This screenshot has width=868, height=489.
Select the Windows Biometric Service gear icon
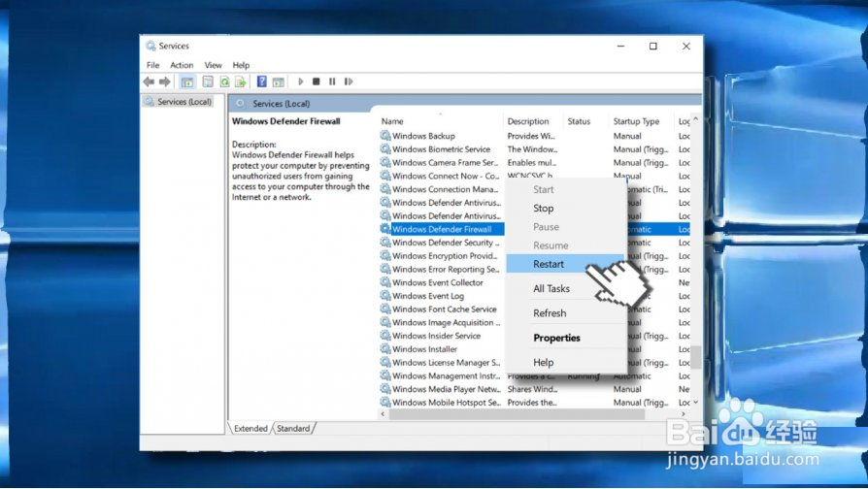(385, 148)
